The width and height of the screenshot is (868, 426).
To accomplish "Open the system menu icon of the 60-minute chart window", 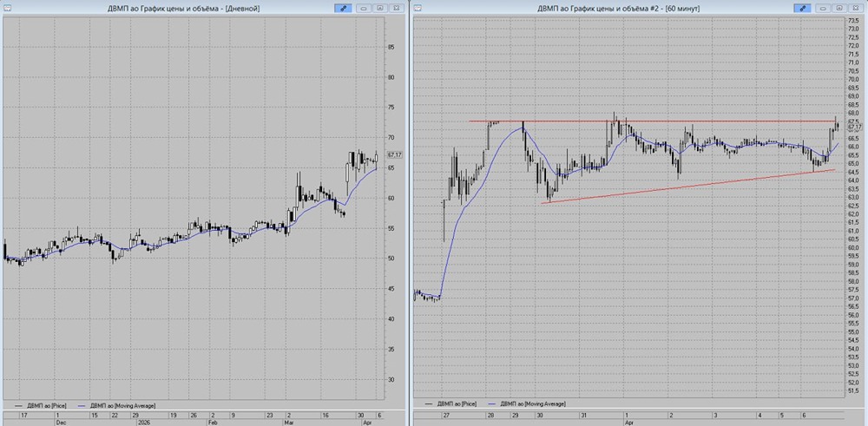I will coord(418,8).
